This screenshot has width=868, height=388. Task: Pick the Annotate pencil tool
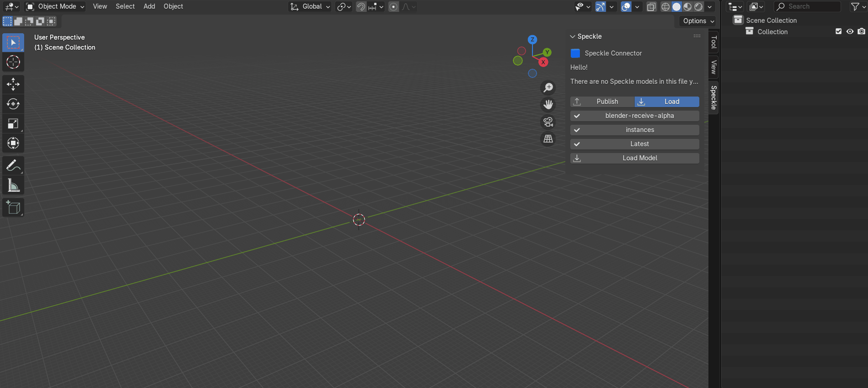click(x=13, y=165)
